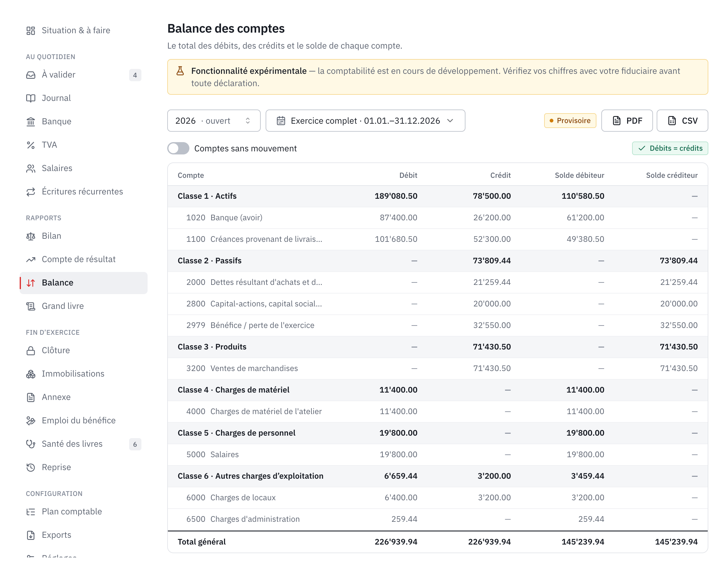Click the Santé des livres stethoscope icon
This screenshot has height=587, width=728.
point(31,444)
